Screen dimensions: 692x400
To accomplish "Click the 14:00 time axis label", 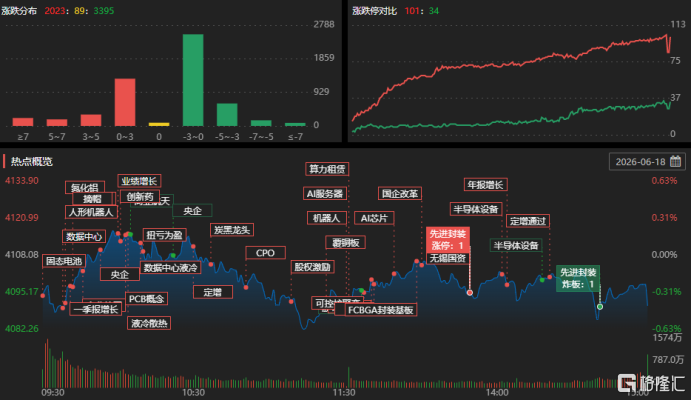I will [x=497, y=392].
